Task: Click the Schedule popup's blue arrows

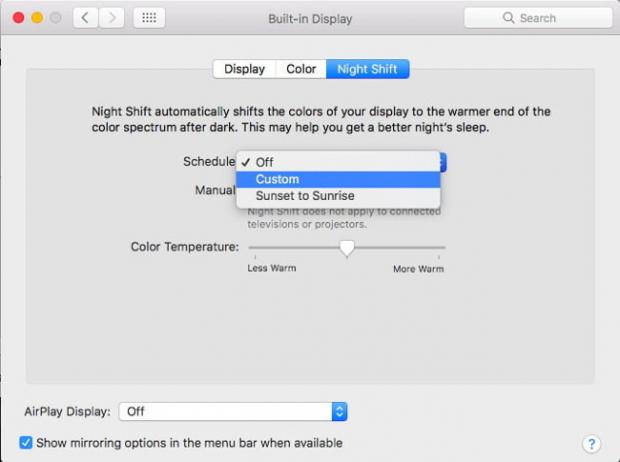Action: coord(442,162)
